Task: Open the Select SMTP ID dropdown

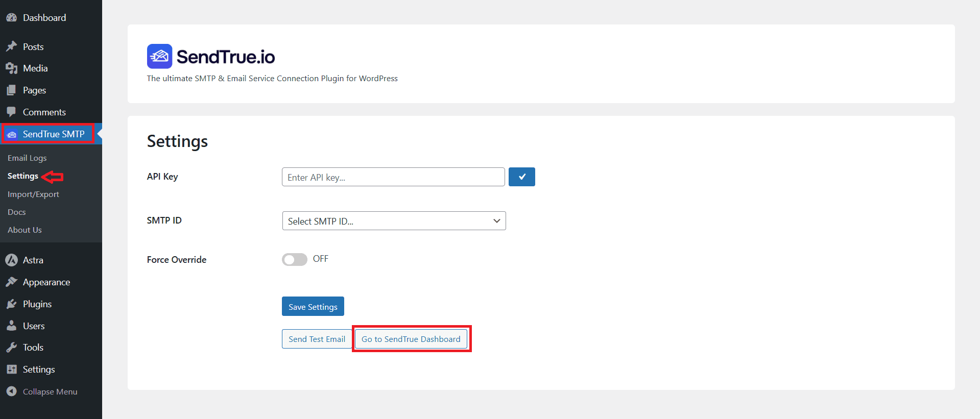Action: (394, 220)
